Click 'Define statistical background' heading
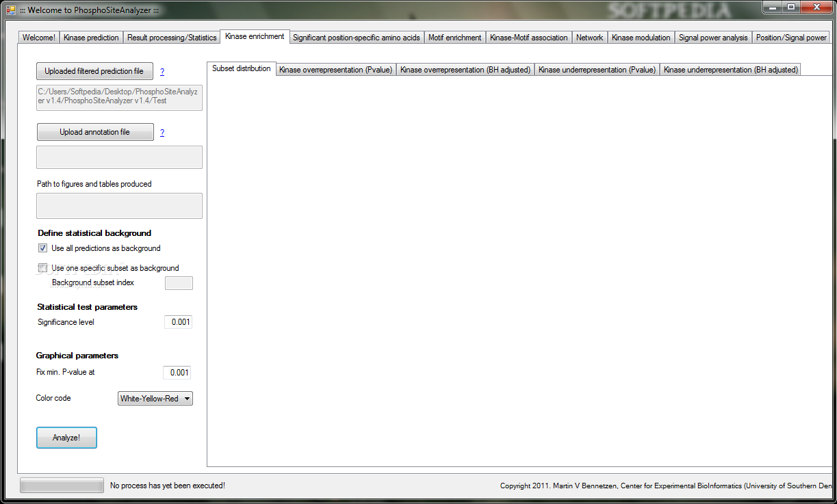 94,233
